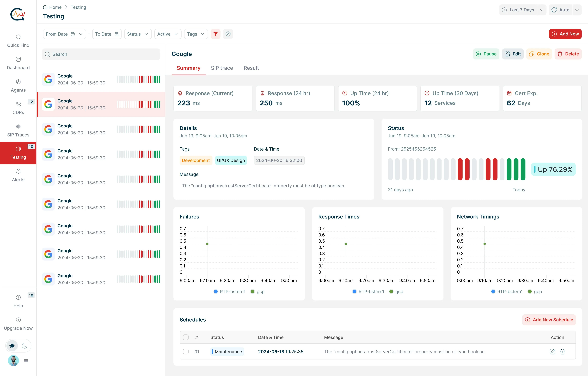Screen dimensions: 588x376
Task: Check the select-all checkbox in Schedules header
Action: pos(186,337)
